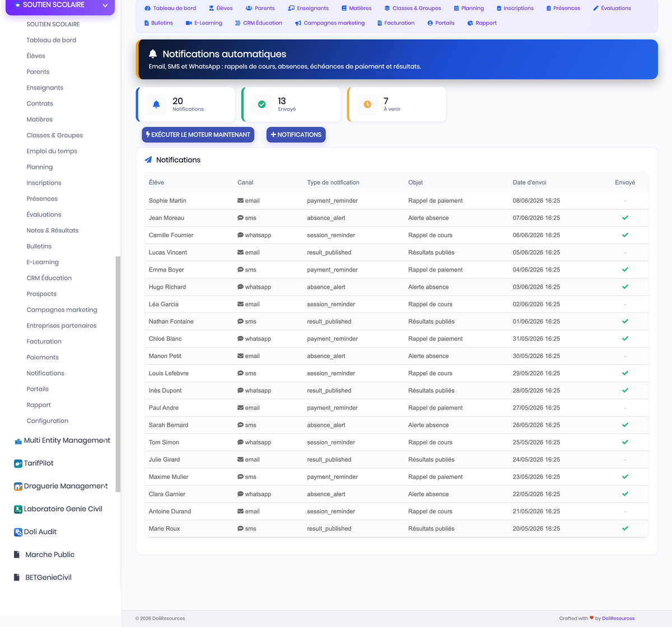The height and width of the screenshot is (627, 672).
Task: Open Notifications in the left sidebar
Action: point(45,373)
